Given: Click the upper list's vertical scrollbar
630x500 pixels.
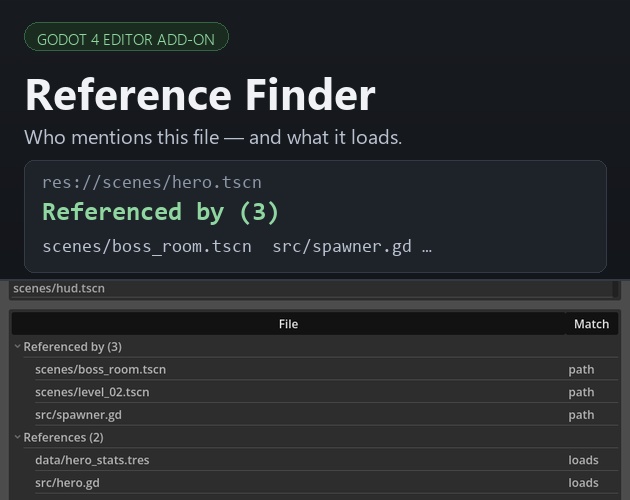Looking at the screenshot, I should tap(615, 289).
